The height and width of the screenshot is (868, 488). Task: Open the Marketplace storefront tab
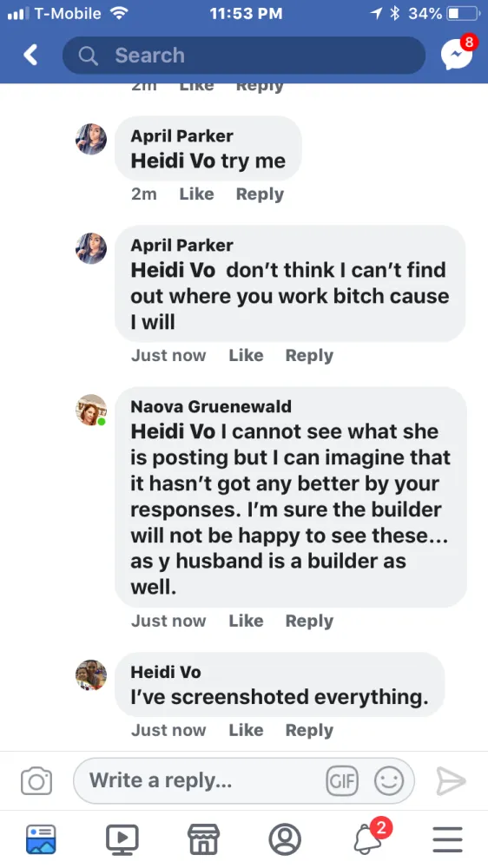[x=204, y=839]
